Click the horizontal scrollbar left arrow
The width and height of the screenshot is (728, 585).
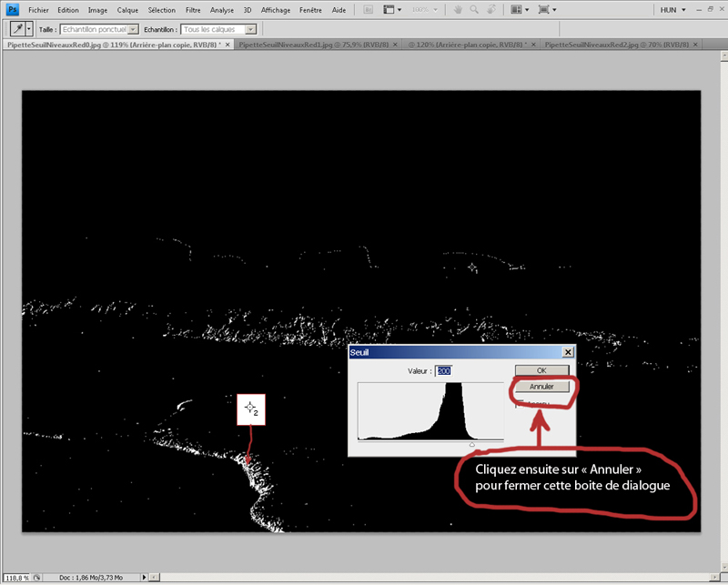click(x=154, y=578)
